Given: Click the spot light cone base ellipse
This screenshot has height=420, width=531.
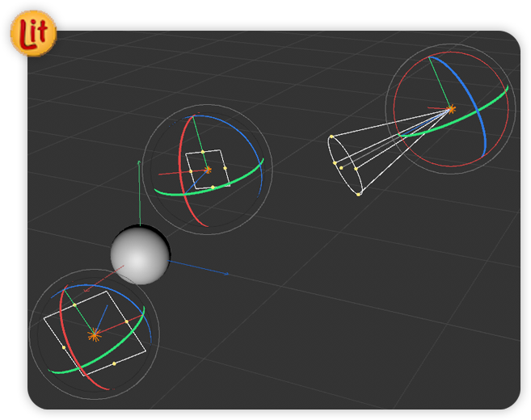Looking at the screenshot, I should tap(345, 165).
